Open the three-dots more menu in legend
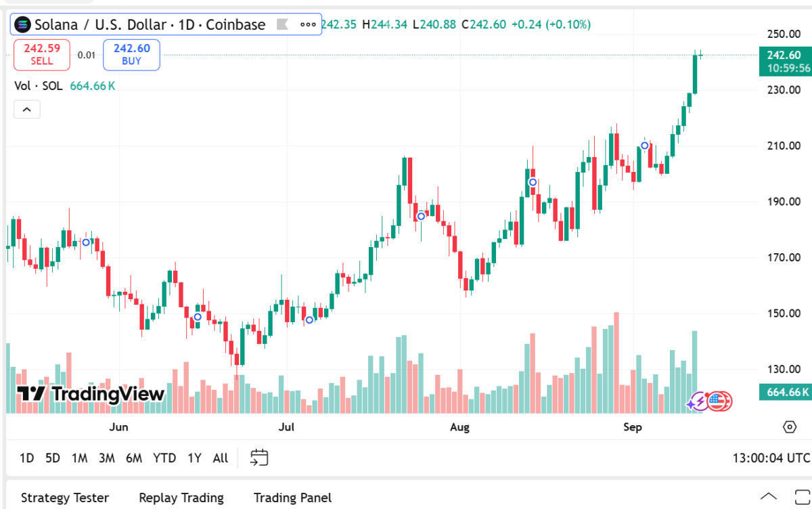812x509 pixels. pyautogui.click(x=308, y=25)
